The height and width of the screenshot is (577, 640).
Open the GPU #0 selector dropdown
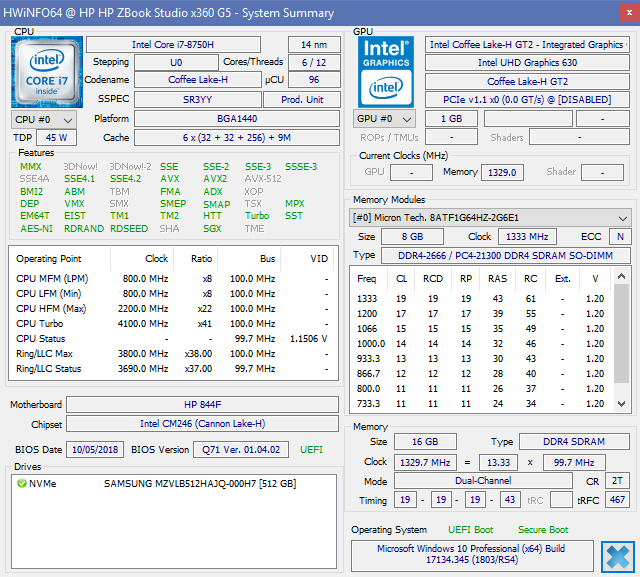coord(384,119)
